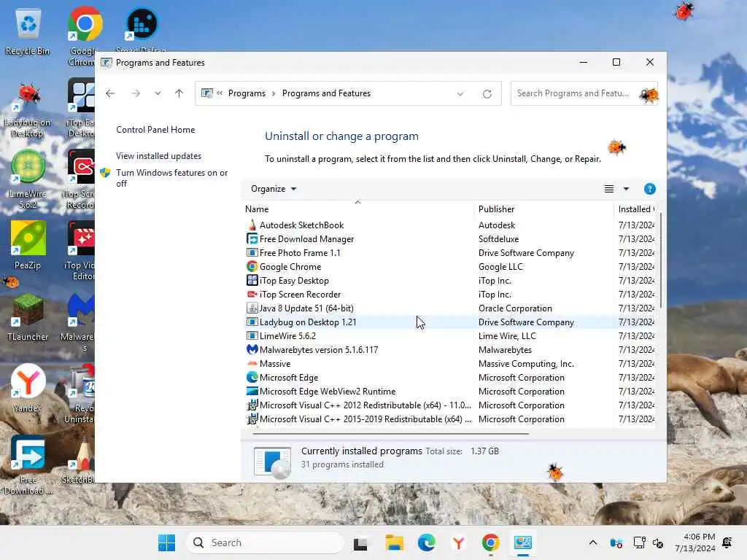Image resolution: width=747 pixels, height=560 pixels.
Task: Select the LimeWire 5.6.2 desktop shortcut
Action: tap(28, 179)
